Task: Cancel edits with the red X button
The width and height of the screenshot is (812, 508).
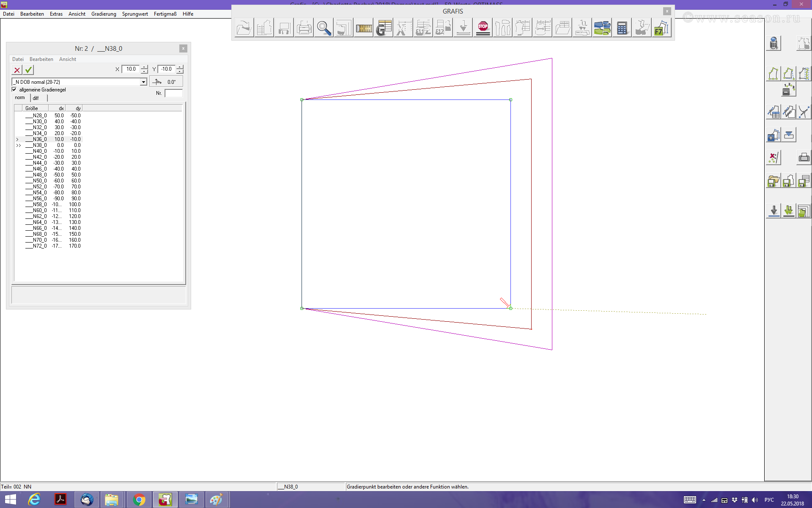Action: pos(17,70)
